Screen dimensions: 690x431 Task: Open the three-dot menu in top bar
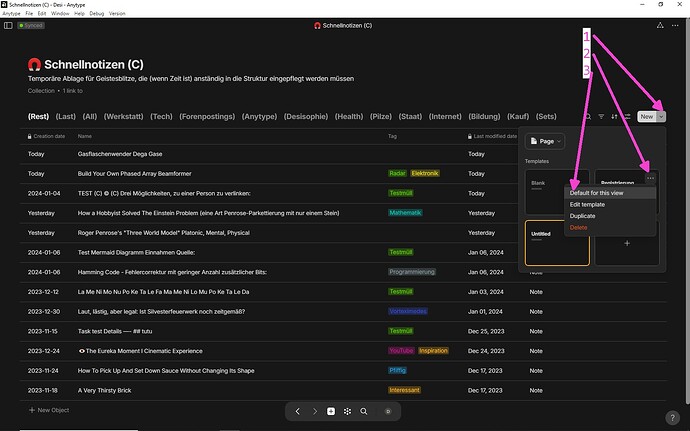coord(675,26)
